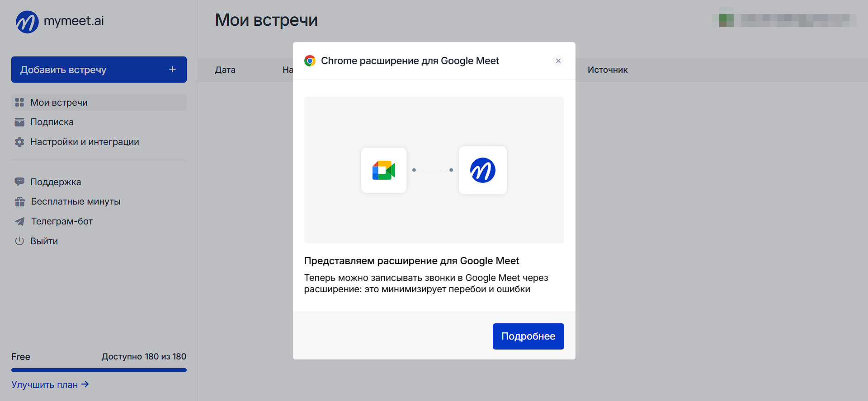868x401 pixels.
Task: Click the available minutes progress bar
Action: [99, 370]
